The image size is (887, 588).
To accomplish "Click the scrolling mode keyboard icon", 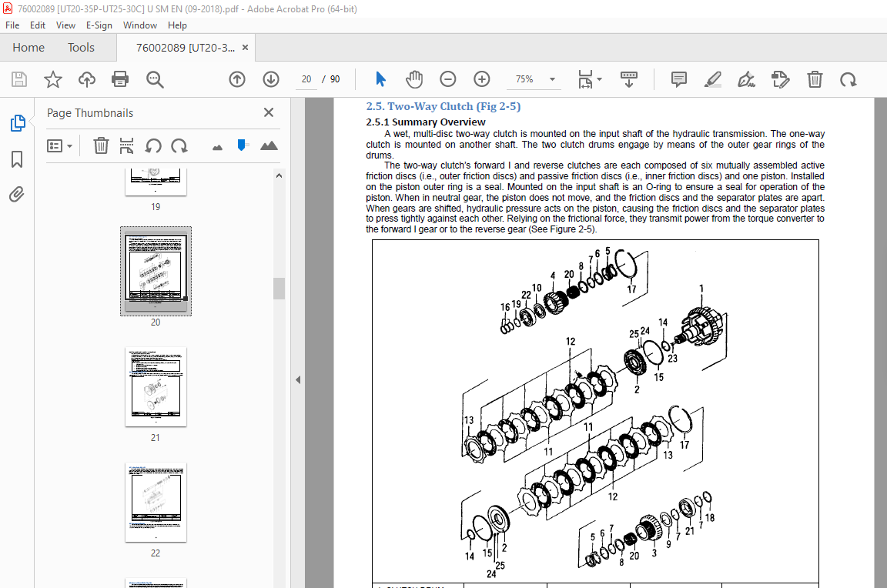I will (628, 79).
